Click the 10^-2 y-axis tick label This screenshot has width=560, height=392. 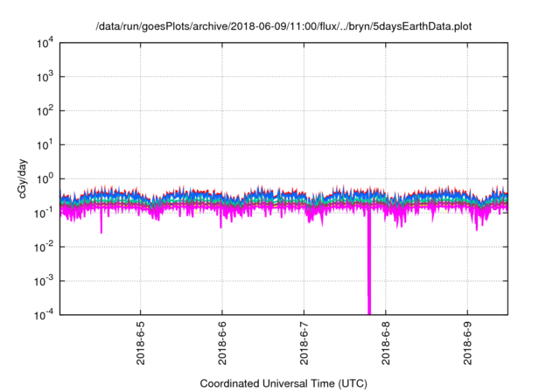(x=44, y=248)
